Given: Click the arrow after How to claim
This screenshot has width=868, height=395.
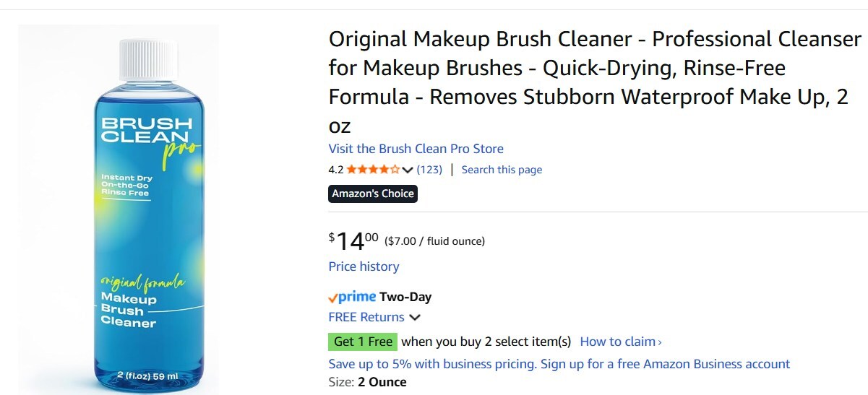Looking at the screenshot, I should 660,342.
